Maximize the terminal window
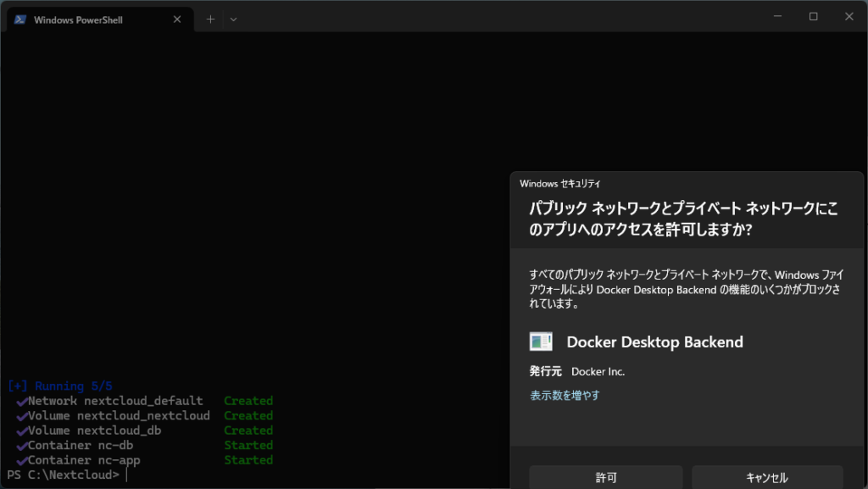868x489 pixels. (x=813, y=16)
